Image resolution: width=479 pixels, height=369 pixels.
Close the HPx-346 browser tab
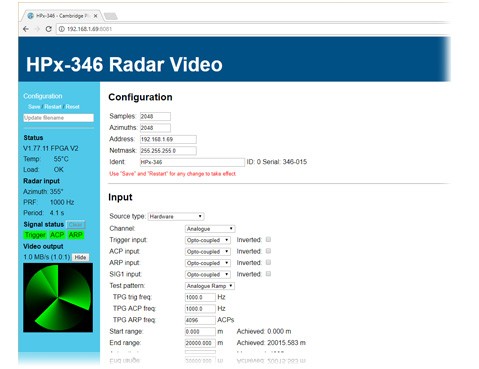point(96,16)
